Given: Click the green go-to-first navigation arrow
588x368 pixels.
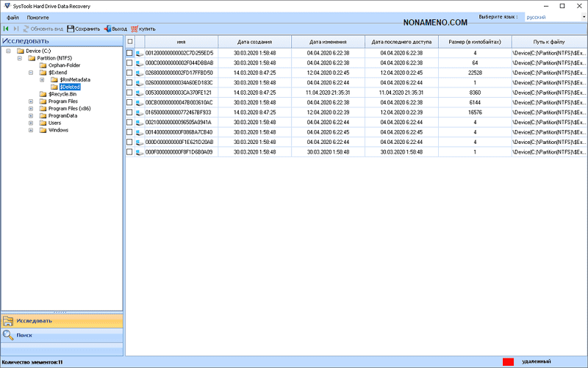Looking at the screenshot, I should [6, 29].
